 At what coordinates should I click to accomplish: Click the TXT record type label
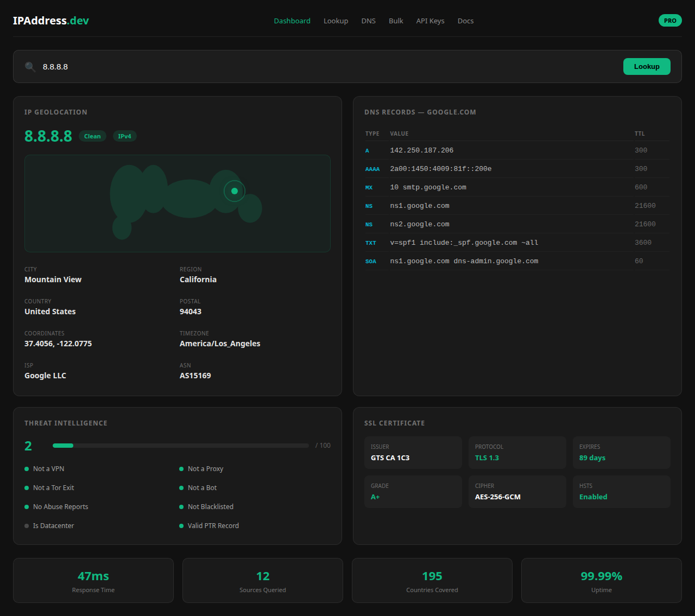tap(370, 243)
